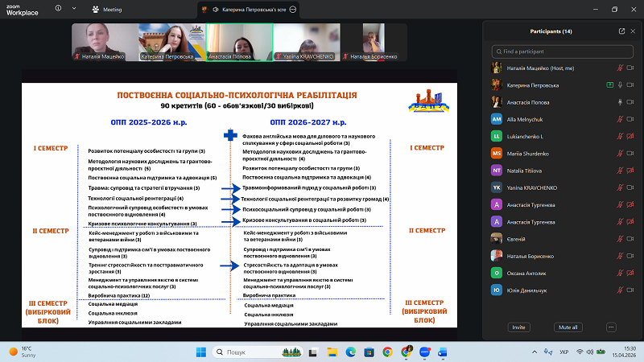Click the meeting info icon
Screen dimensions: 644x362
[60, 10]
